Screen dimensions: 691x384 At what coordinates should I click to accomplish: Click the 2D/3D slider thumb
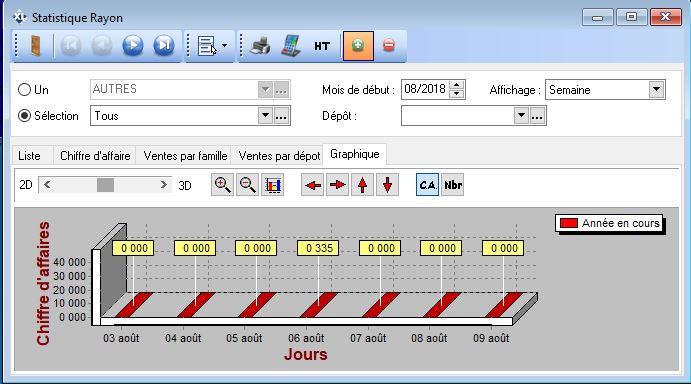pyautogui.click(x=105, y=185)
